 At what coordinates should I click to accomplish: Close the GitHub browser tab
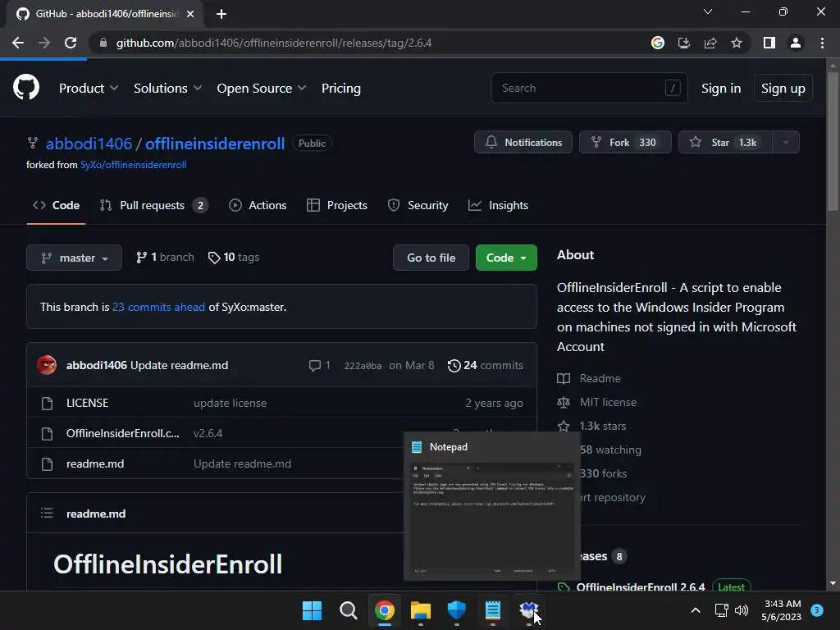coord(190,14)
